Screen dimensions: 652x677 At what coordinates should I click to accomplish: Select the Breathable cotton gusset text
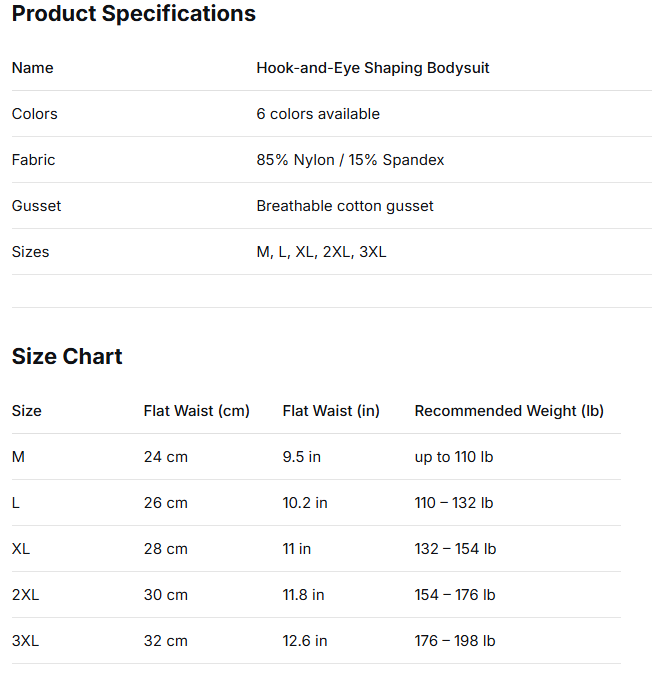(x=345, y=206)
